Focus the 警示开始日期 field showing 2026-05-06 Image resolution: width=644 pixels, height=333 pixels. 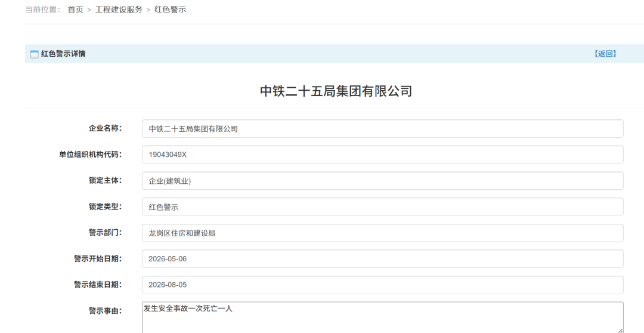[382, 258]
